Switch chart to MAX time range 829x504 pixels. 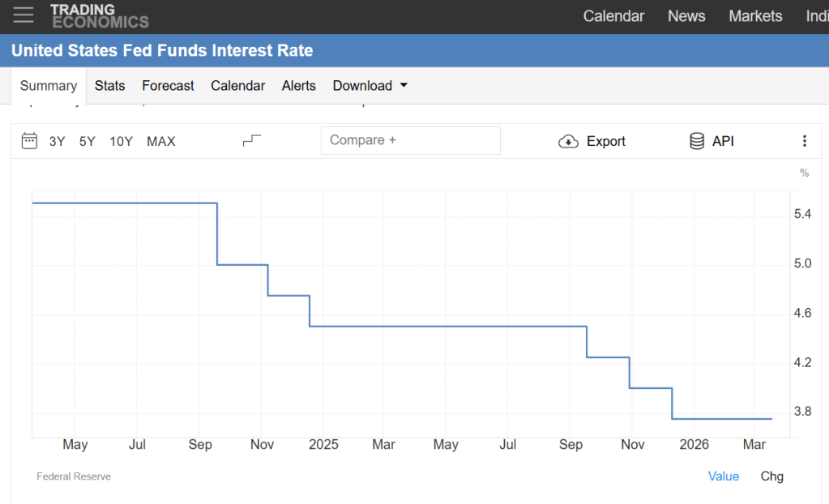point(160,142)
